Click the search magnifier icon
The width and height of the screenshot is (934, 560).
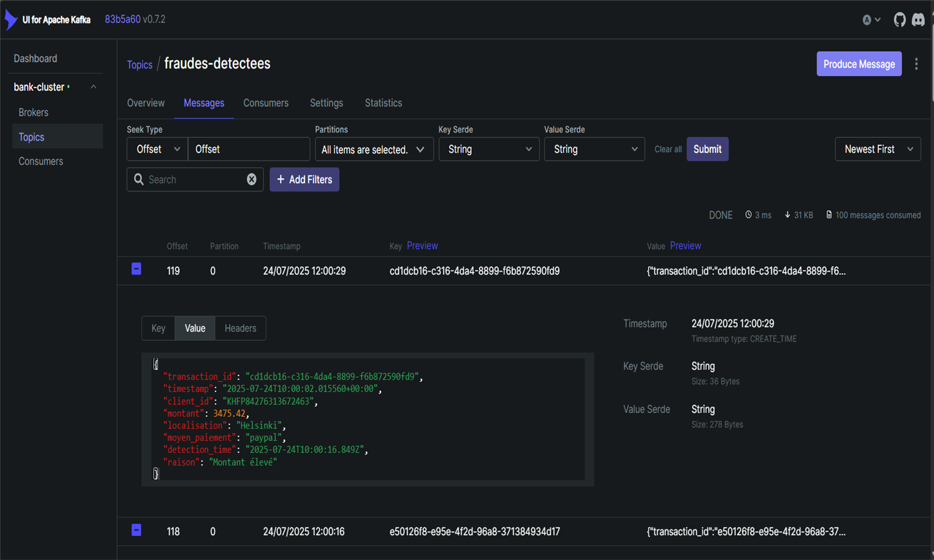pos(139,180)
